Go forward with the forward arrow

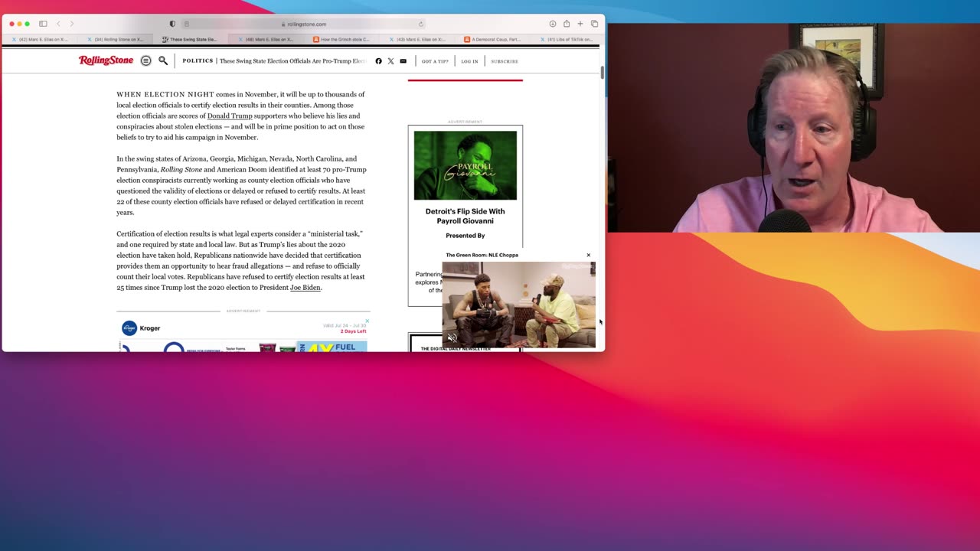tap(72, 24)
